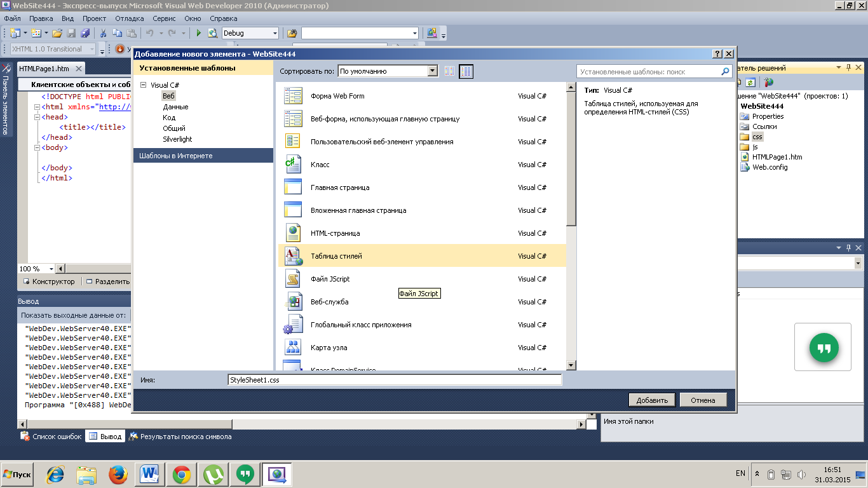Click the Copy toolbar icon
This screenshot has width=868, height=488.
click(117, 33)
